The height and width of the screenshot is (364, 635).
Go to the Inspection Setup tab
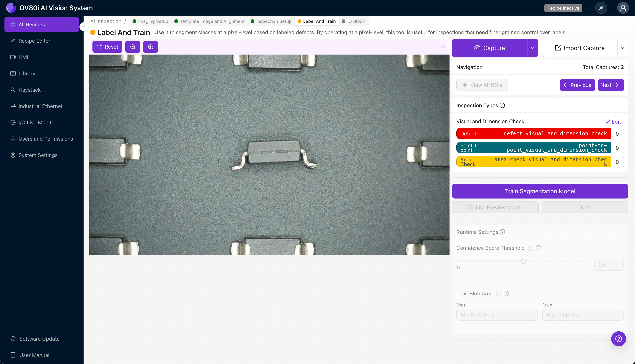click(x=271, y=21)
